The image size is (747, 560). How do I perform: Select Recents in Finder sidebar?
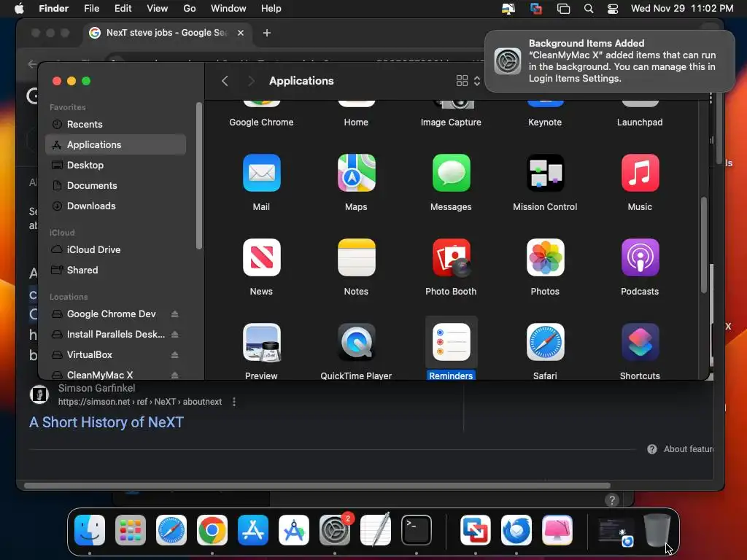coord(116,124)
